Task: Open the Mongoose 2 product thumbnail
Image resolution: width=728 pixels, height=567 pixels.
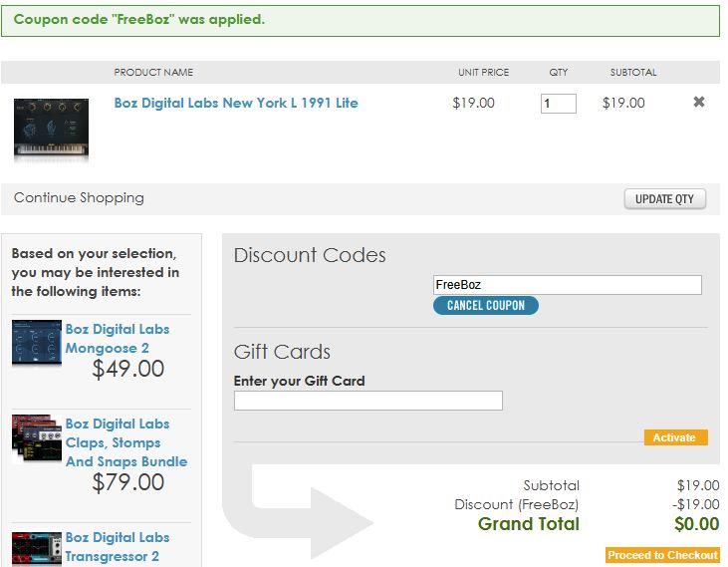Action: [x=37, y=343]
